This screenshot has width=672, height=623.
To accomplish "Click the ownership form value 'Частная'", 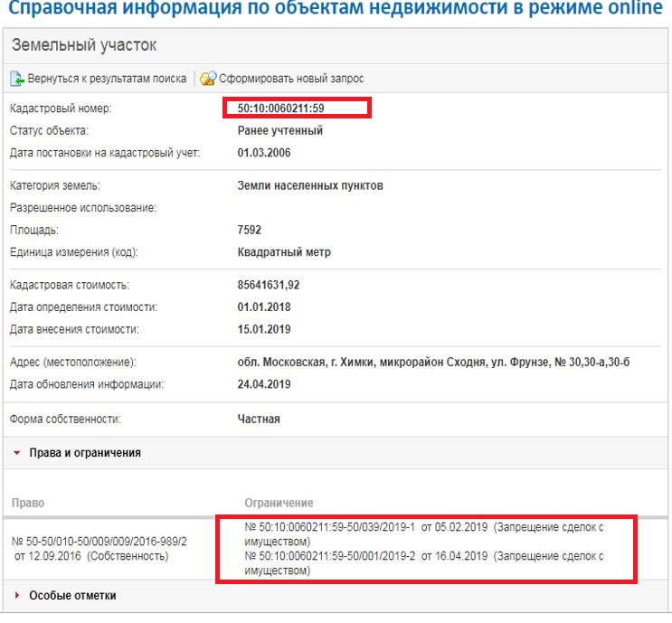I will coord(259,420).
